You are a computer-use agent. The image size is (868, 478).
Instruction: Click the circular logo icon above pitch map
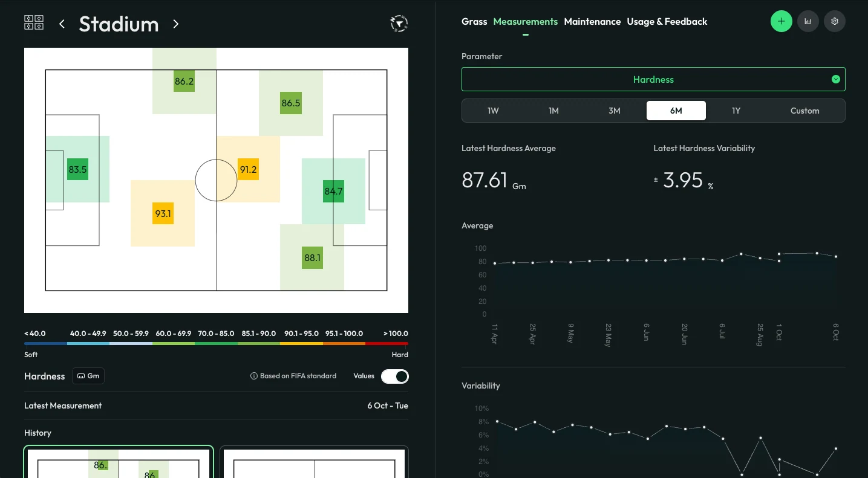[x=399, y=24]
